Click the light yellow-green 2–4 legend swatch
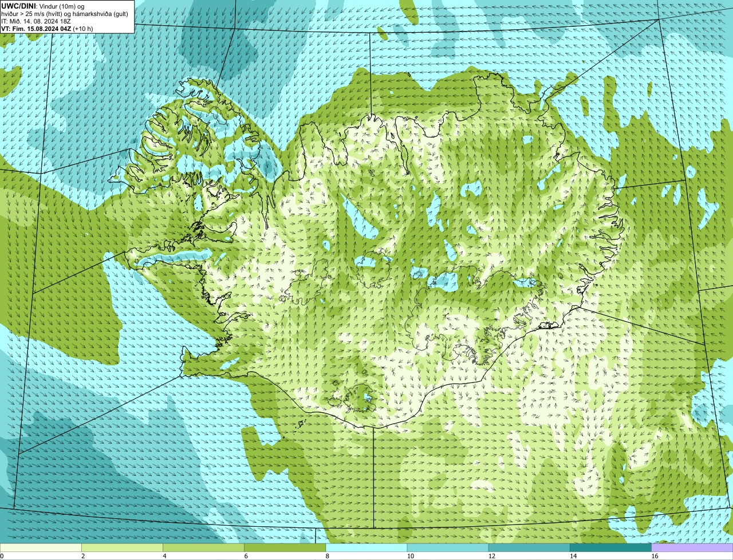Viewport: 733px width, 560px height. coord(122,547)
